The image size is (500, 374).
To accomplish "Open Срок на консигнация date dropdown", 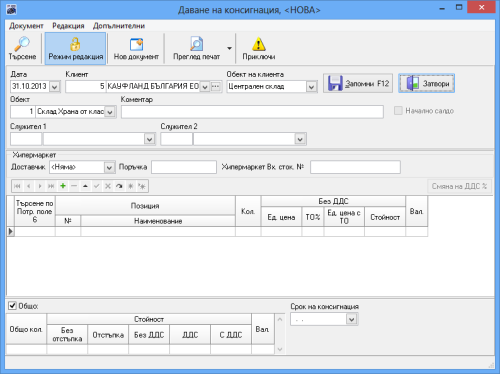I will tap(351, 319).
